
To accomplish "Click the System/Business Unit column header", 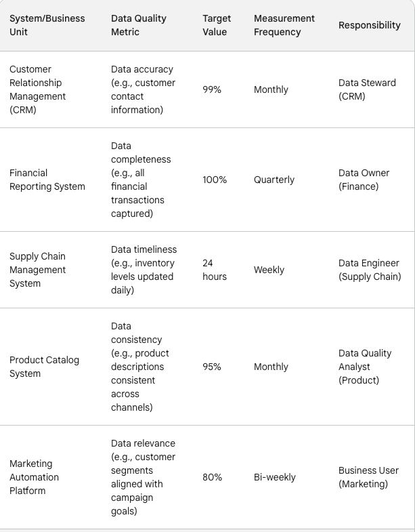I will coord(47,25).
